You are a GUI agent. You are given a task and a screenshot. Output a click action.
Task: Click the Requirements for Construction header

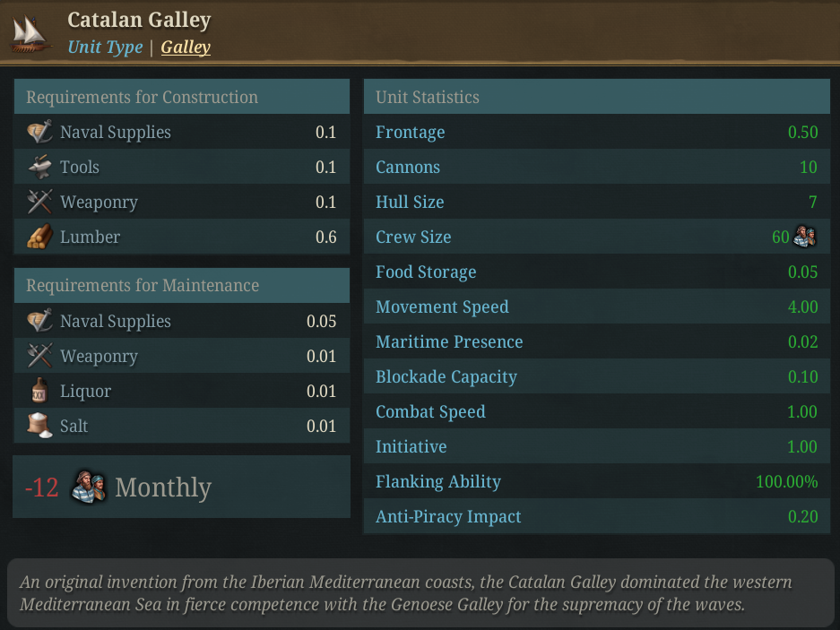(142, 98)
